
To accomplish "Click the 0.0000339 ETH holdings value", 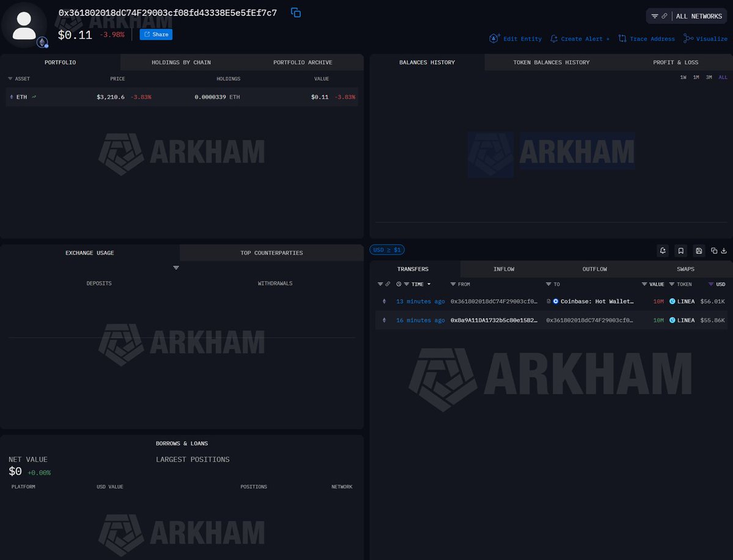I will 217,96.
